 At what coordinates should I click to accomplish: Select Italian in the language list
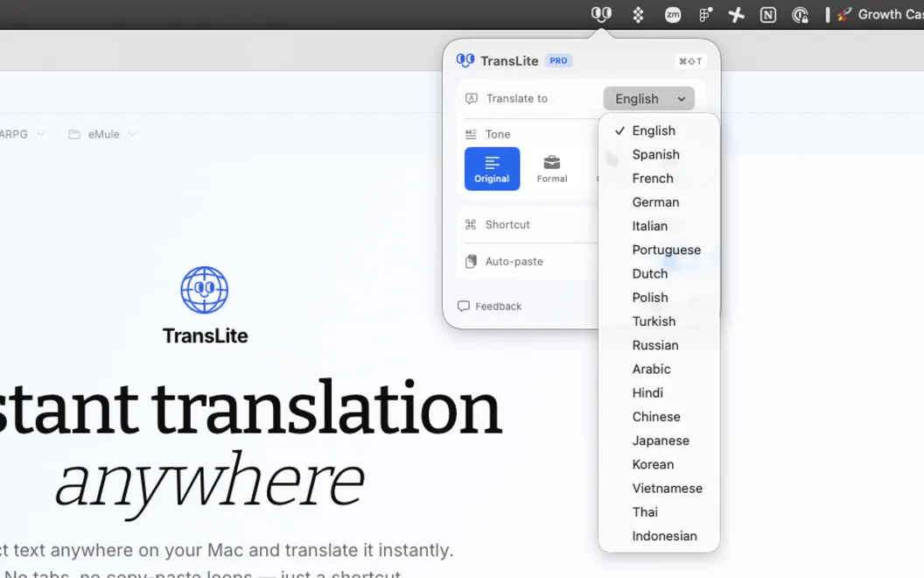coord(659,226)
